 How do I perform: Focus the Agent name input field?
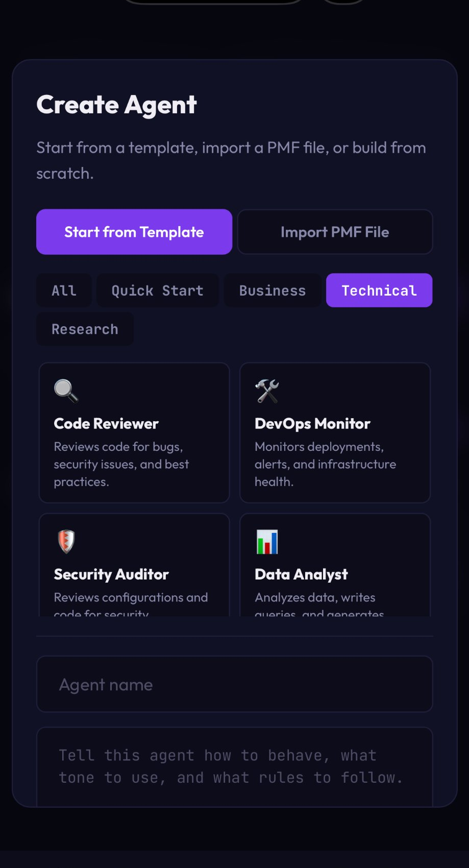(x=235, y=684)
